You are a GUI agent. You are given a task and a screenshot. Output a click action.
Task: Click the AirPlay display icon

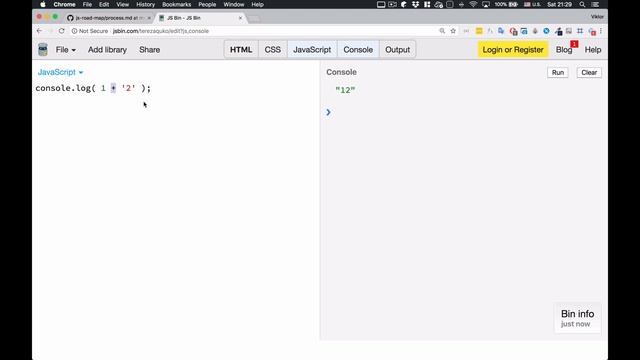tap(486, 4)
